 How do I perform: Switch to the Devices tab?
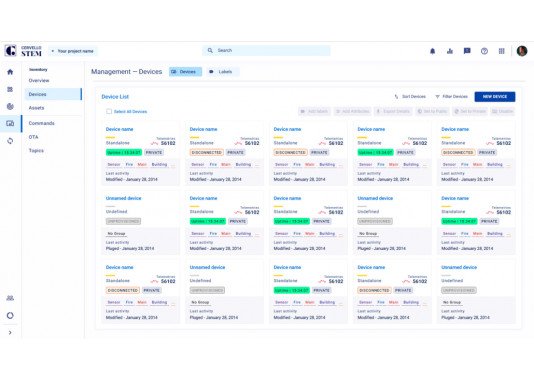(185, 72)
